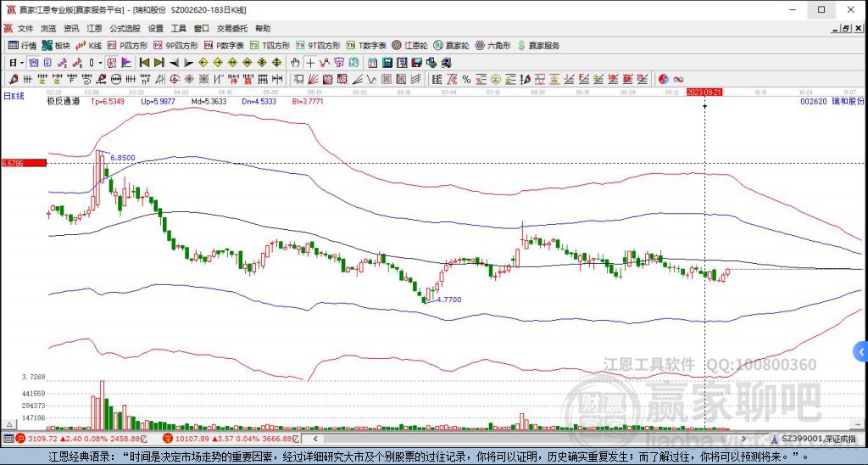
Task: Open the 窗口 menu
Action: (x=202, y=28)
